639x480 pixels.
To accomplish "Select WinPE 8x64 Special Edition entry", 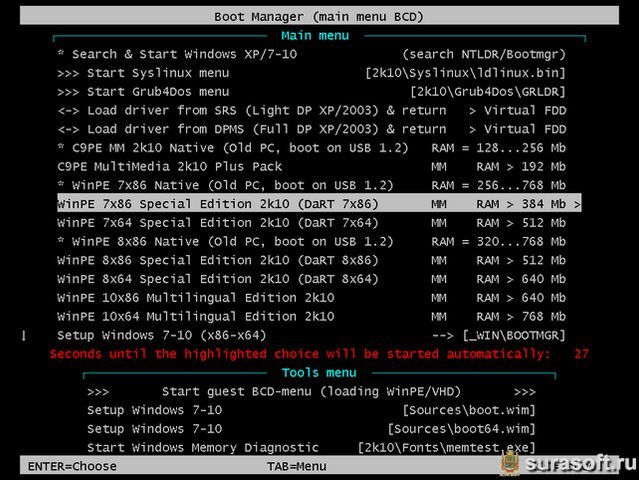I will [x=312, y=279].
